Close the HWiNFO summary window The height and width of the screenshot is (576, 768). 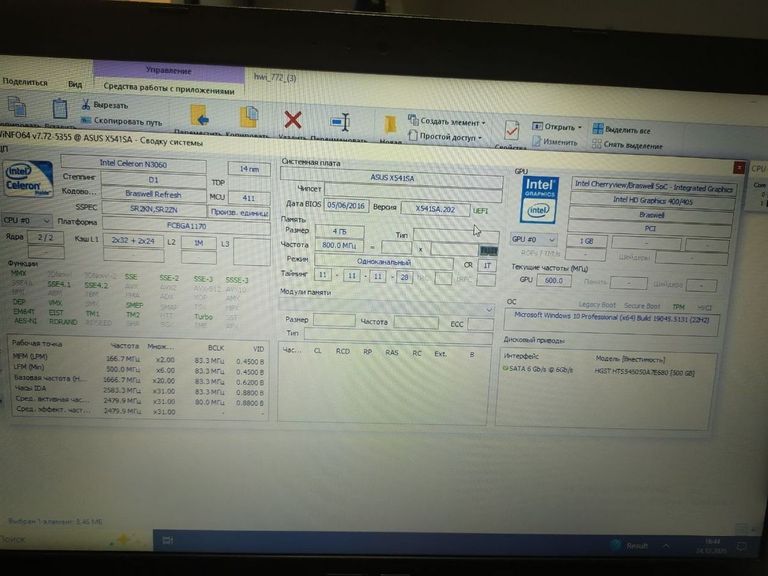(739, 168)
